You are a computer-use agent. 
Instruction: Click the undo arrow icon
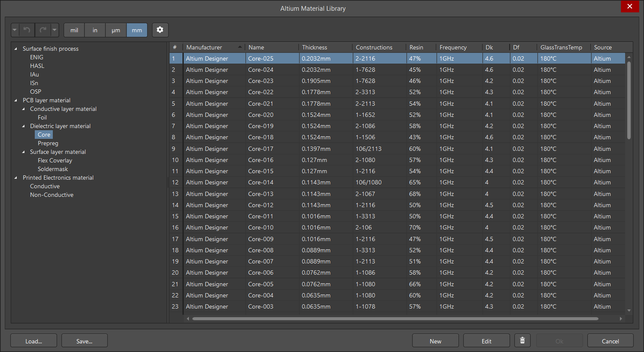(27, 30)
